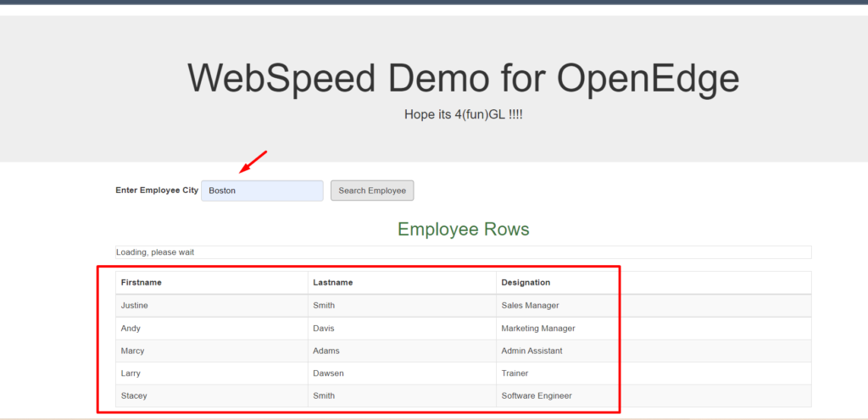Select the Larry first name cell
The height and width of the screenshot is (420, 868).
[x=131, y=373]
